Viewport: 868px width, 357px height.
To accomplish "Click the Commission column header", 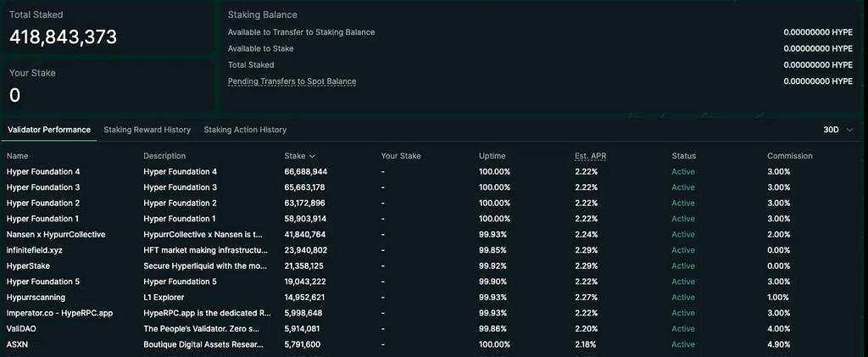I will point(790,156).
